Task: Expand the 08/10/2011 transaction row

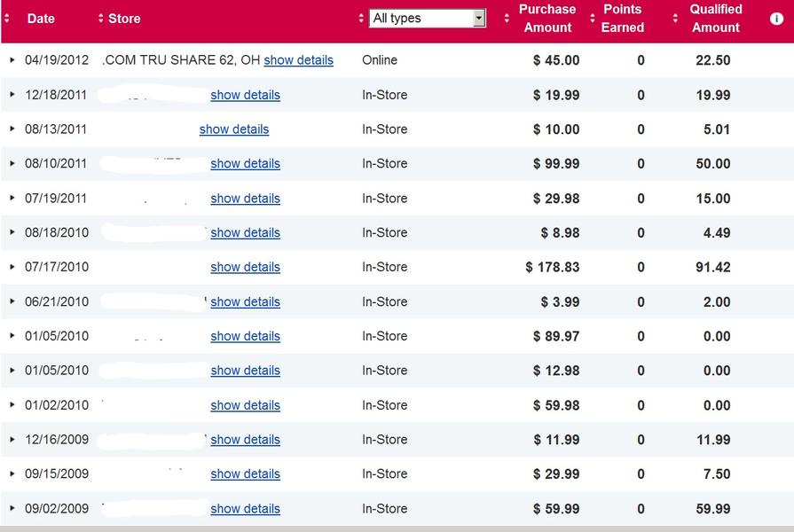Action: [x=12, y=163]
